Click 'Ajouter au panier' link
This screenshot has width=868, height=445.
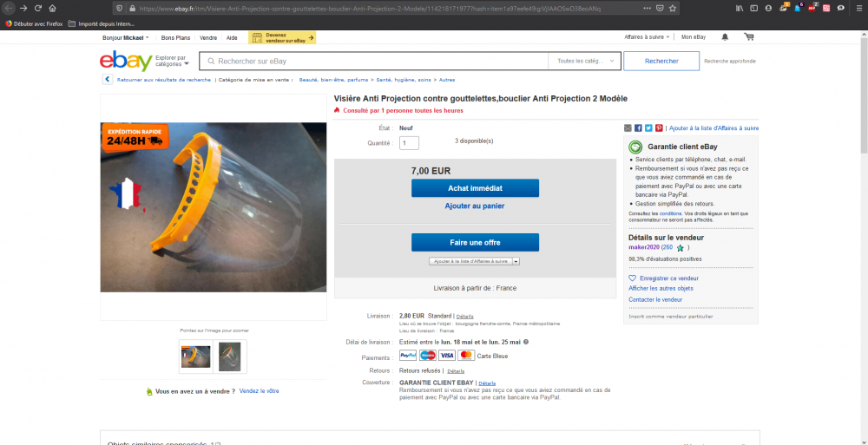click(x=475, y=206)
